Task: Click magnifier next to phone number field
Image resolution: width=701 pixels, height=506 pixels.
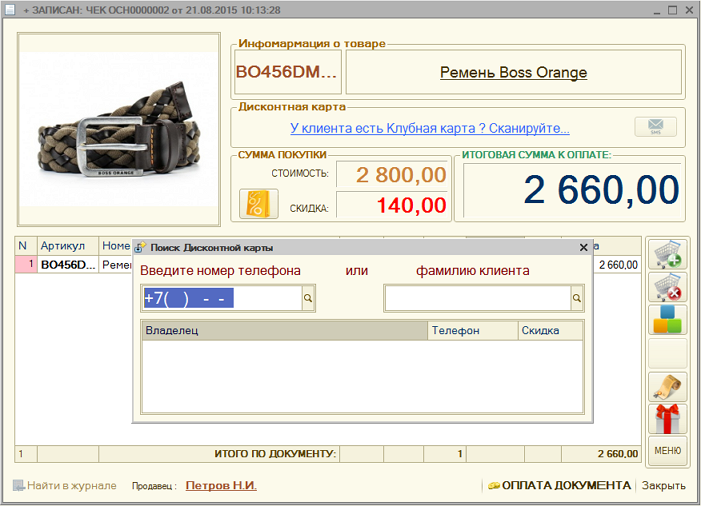Action: [x=308, y=298]
